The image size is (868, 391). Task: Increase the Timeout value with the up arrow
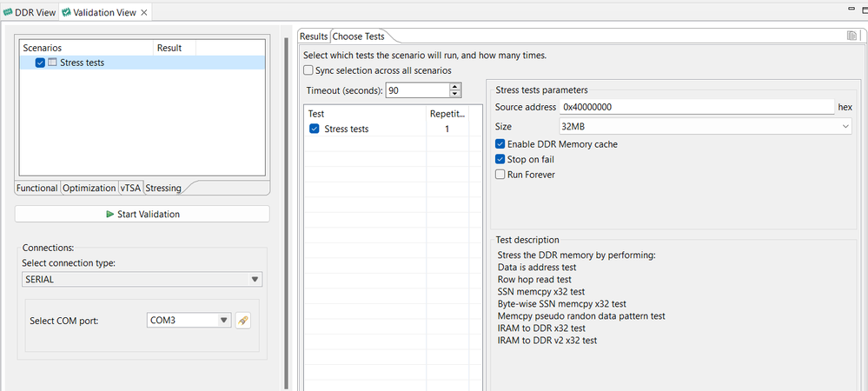[455, 87]
